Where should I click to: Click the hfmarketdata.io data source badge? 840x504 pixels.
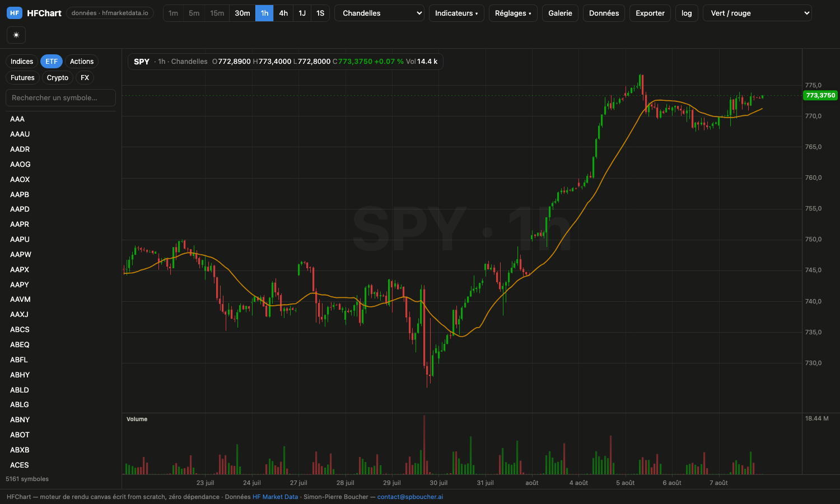click(x=110, y=13)
